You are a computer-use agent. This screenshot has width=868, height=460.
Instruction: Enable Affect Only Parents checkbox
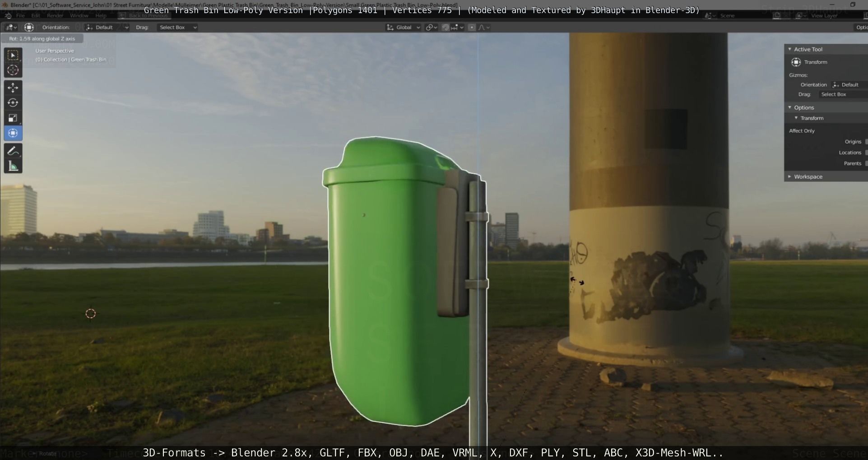(866, 163)
